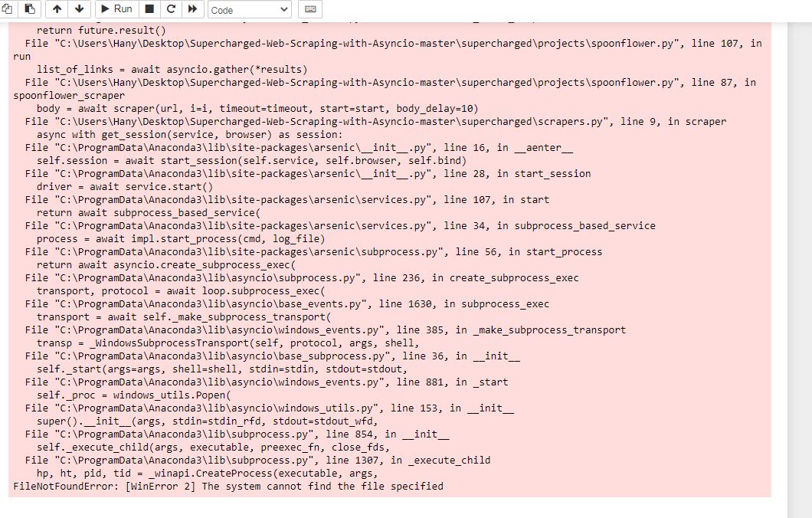
Task: Click 'super().__init__(args, stdin=stdin_rfd' line
Action: click(207, 421)
